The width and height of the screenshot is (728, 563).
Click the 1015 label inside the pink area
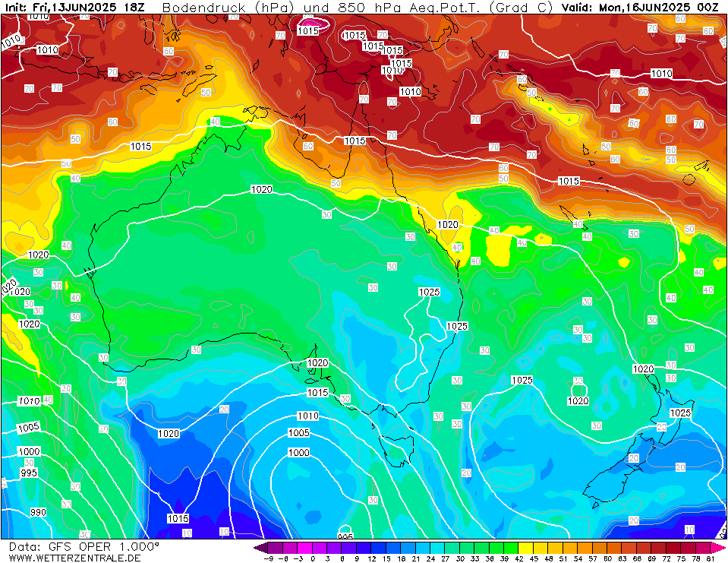(x=307, y=30)
